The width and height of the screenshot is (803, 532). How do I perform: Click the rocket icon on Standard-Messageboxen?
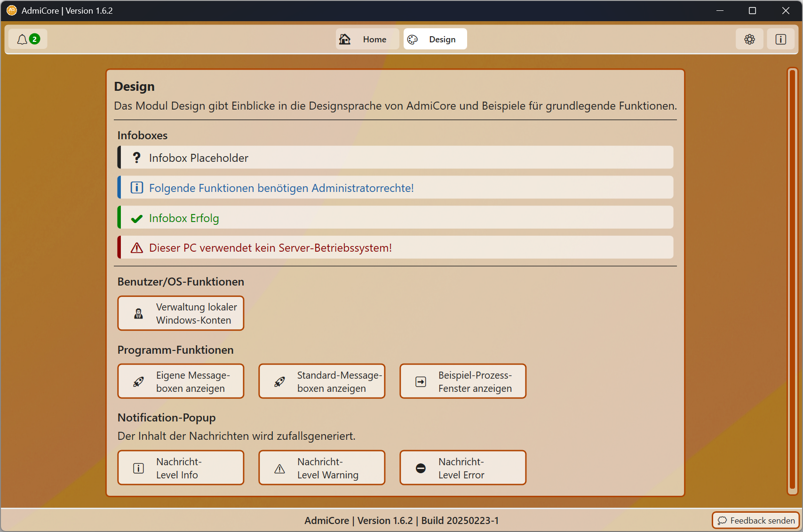tap(279, 381)
